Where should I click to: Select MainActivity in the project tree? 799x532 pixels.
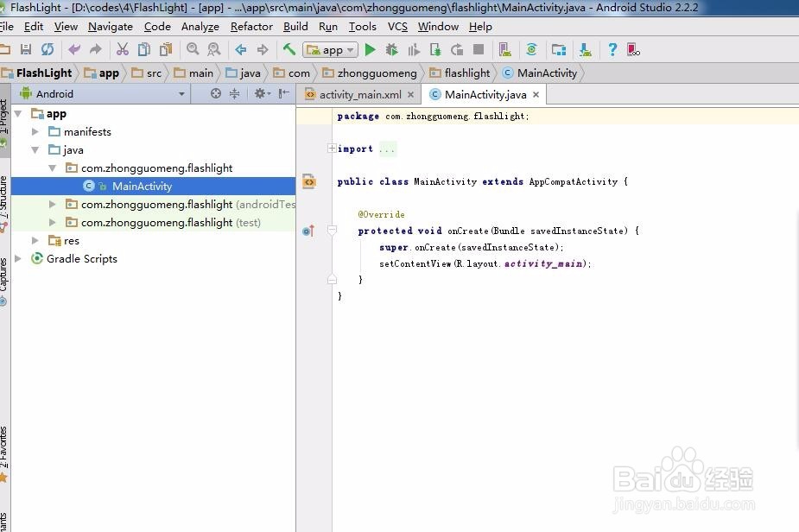[142, 186]
